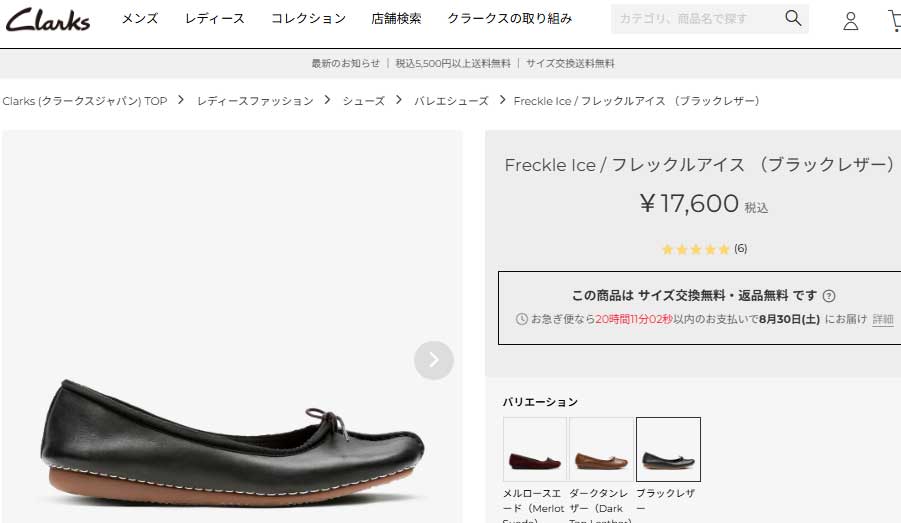Click the search magnifier icon

(793, 19)
